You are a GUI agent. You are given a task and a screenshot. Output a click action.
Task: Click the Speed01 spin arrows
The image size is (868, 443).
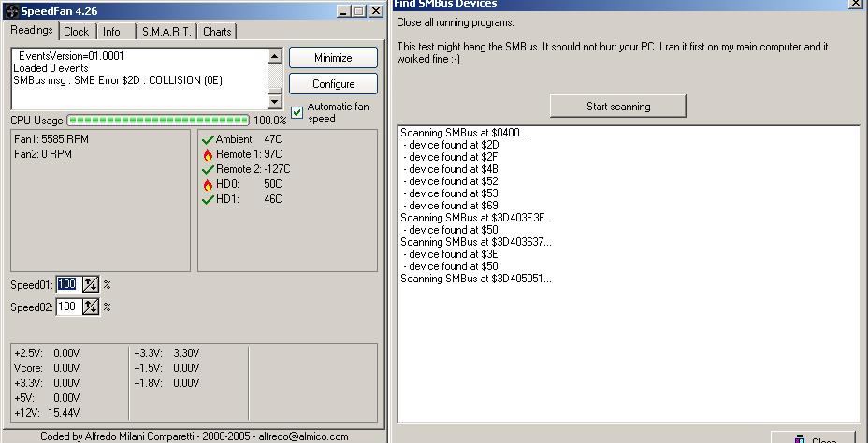[x=90, y=285]
